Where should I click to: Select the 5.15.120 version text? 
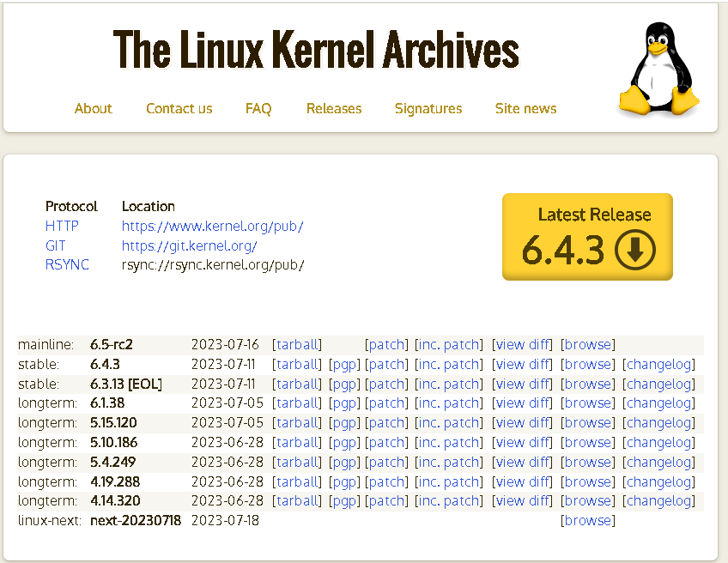click(x=113, y=423)
